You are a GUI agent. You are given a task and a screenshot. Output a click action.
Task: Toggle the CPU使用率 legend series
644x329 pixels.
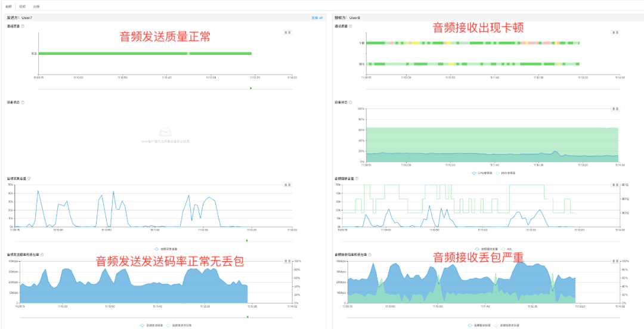pos(481,173)
